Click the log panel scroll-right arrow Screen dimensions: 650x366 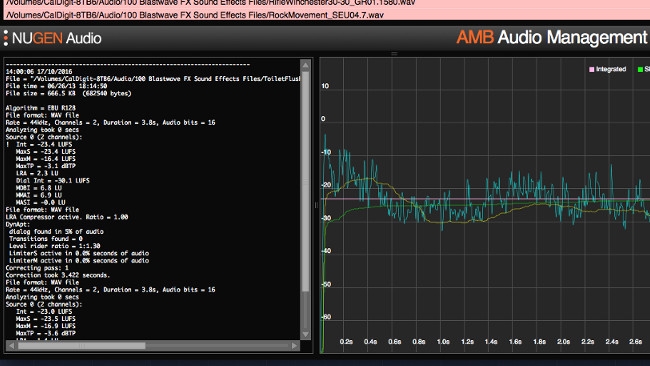pos(295,345)
